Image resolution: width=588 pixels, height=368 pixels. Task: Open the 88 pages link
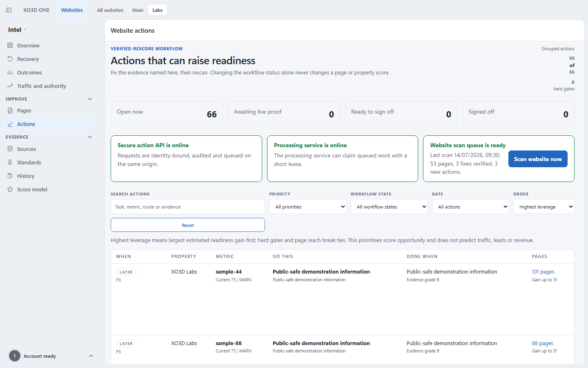(x=543, y=343)
